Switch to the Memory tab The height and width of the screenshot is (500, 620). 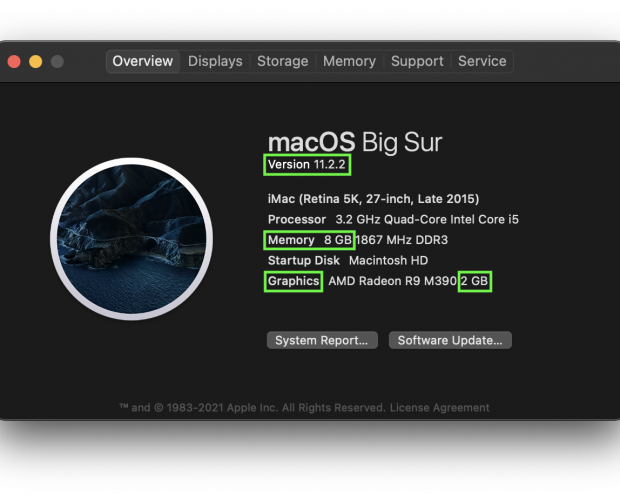350,61
